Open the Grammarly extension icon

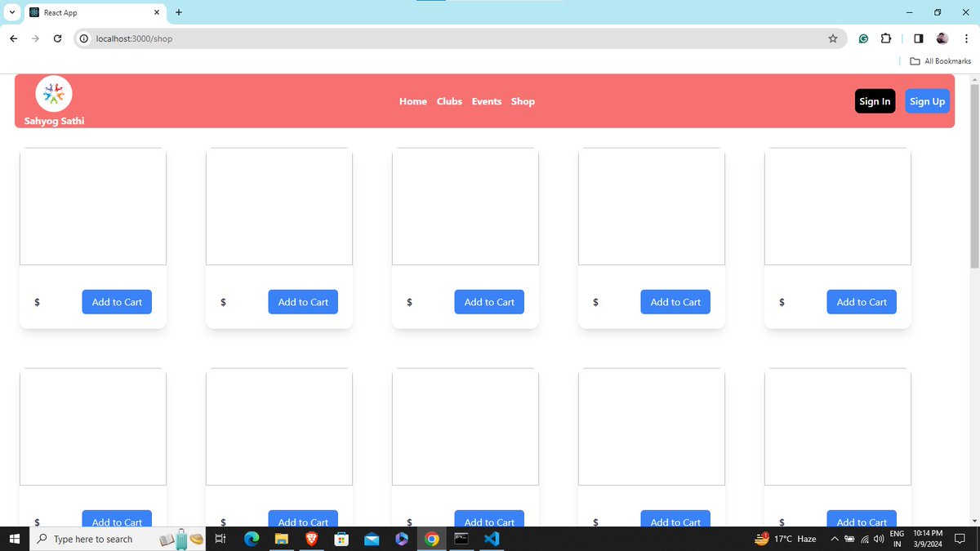point(863,38)
